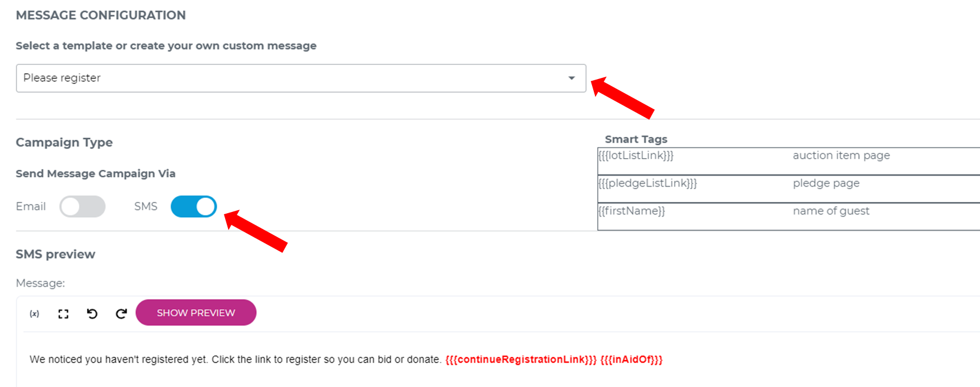This screenshot has width=980, height=387.
Task: Open the 'Please register' template dropdown
Action: pos(293,78)
